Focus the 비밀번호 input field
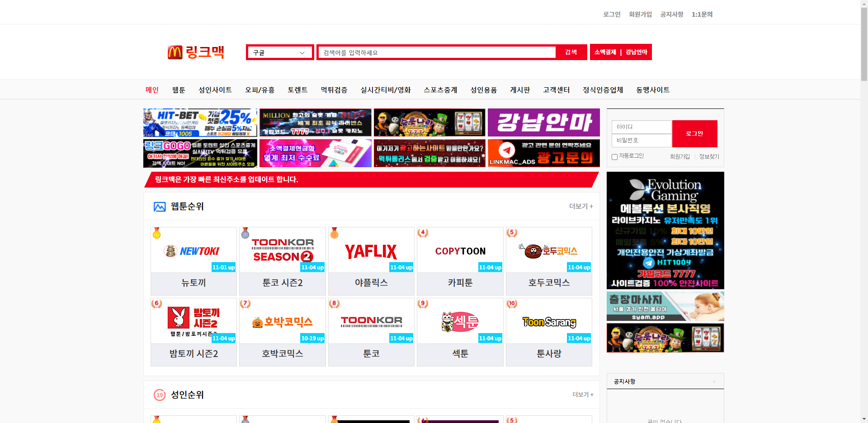Screen dimensions: 868x423 click(642, 141)
